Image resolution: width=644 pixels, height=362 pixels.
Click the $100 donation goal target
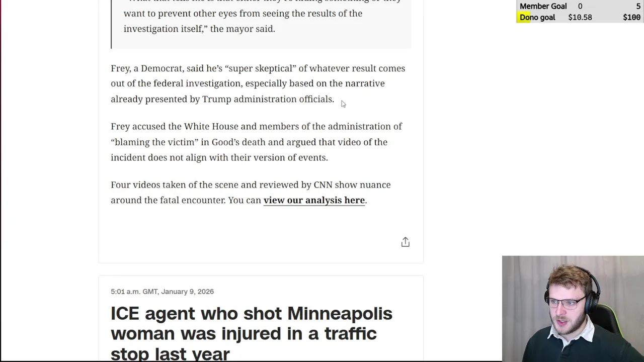[x=631, y=17]
